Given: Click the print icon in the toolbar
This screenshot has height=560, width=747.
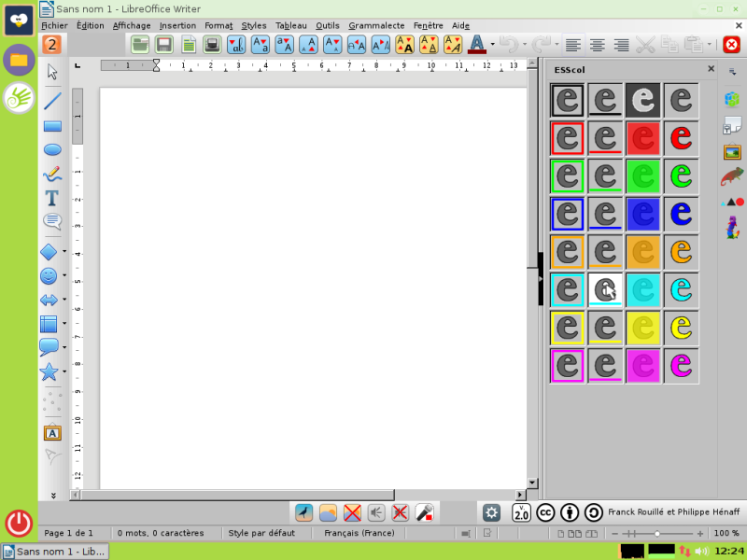Looking at the screenshot, I should click(213, 45).
